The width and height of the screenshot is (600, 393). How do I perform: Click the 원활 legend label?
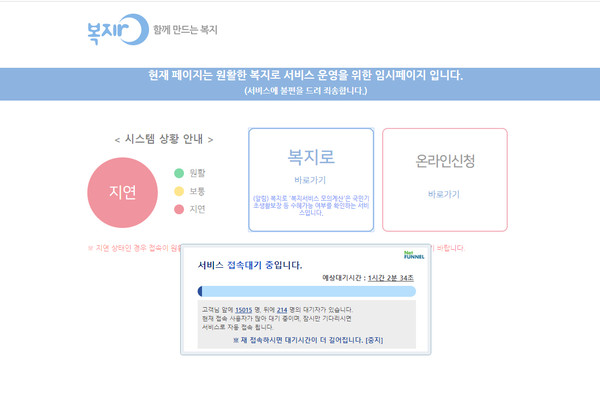197,173
